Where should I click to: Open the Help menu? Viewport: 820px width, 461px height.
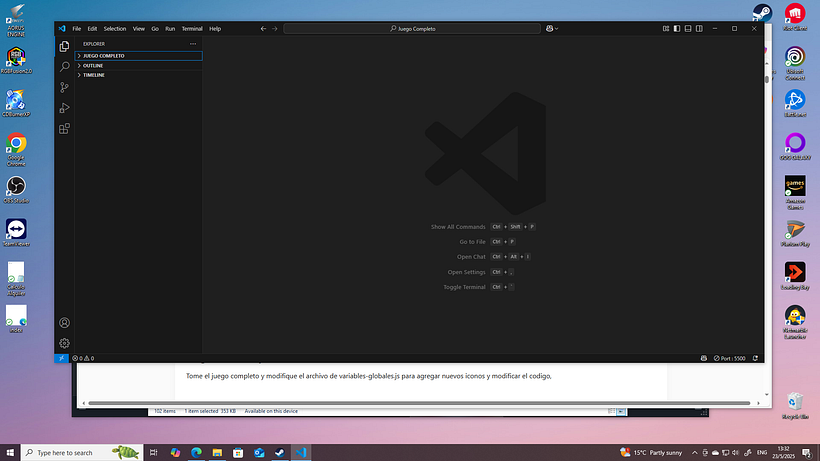[x=215, y=29]
